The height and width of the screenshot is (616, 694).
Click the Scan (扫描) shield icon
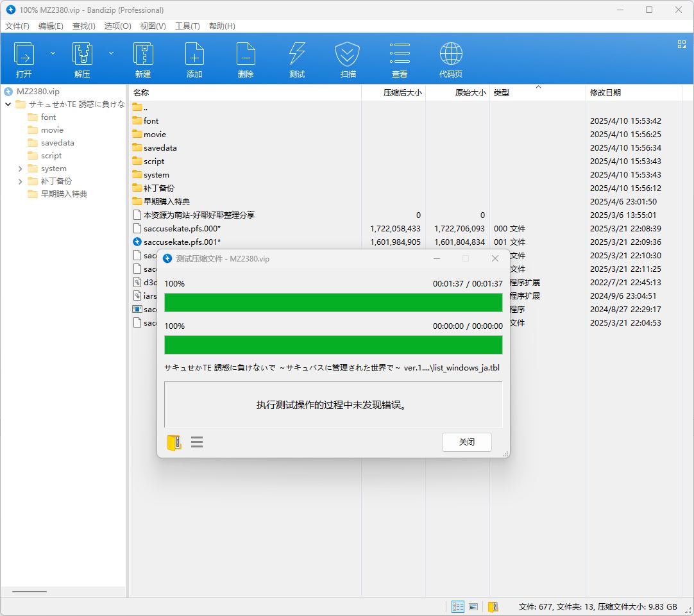pyautogui.click(x=348, y=54)
